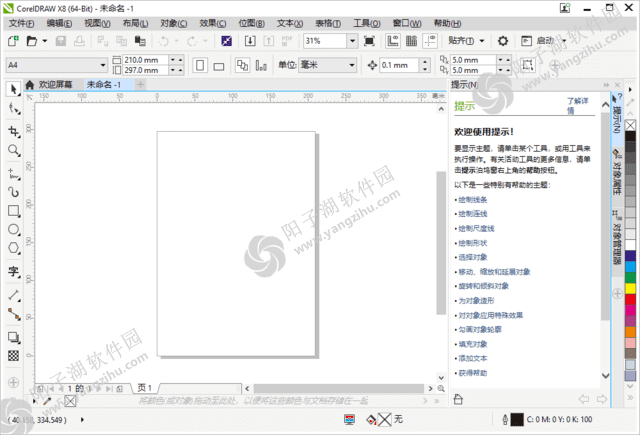This screenshot has height=435, width=640.
Task: Click the 了解详情 learn more link
Action: pyautogui.click(x=577, y=106)
